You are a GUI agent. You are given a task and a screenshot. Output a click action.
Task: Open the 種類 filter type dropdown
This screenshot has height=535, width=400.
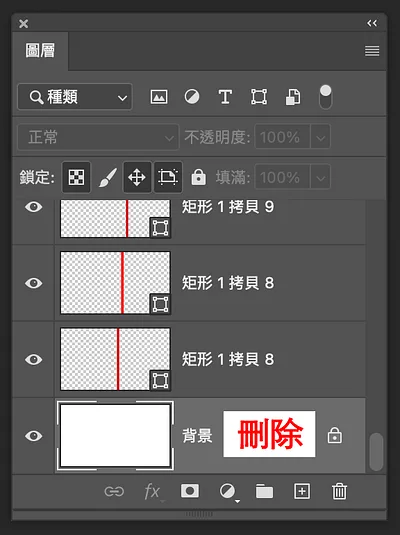(75, 97)
